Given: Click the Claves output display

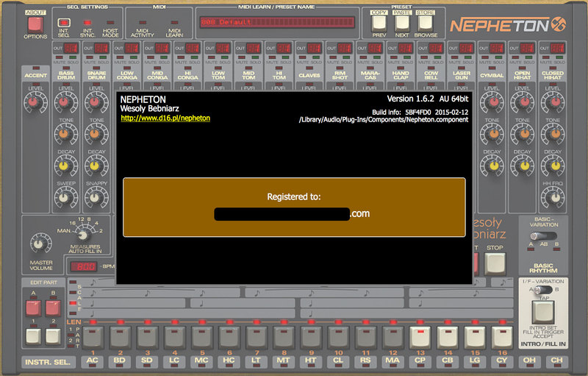Looking at the screenshot, I should (314, 48).
